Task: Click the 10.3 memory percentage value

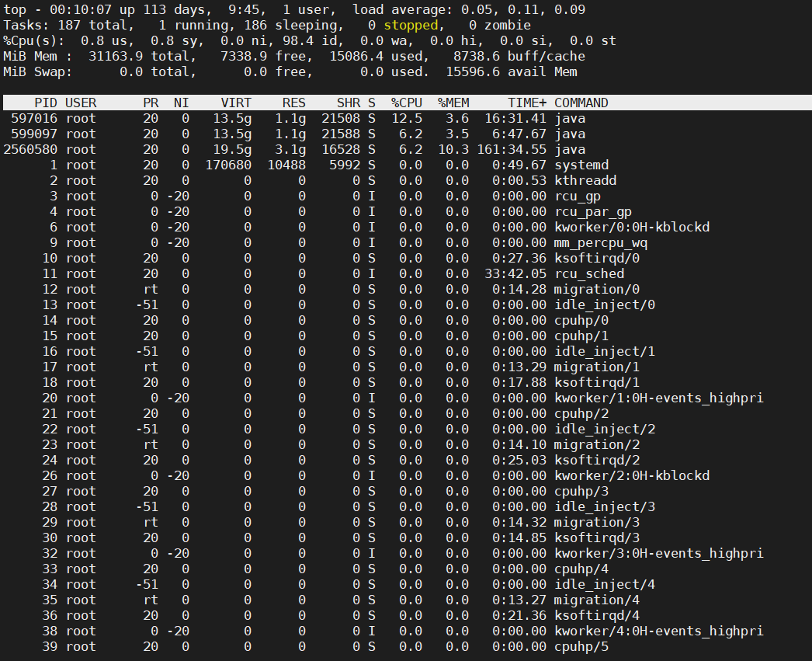Action: coord(453,150)
